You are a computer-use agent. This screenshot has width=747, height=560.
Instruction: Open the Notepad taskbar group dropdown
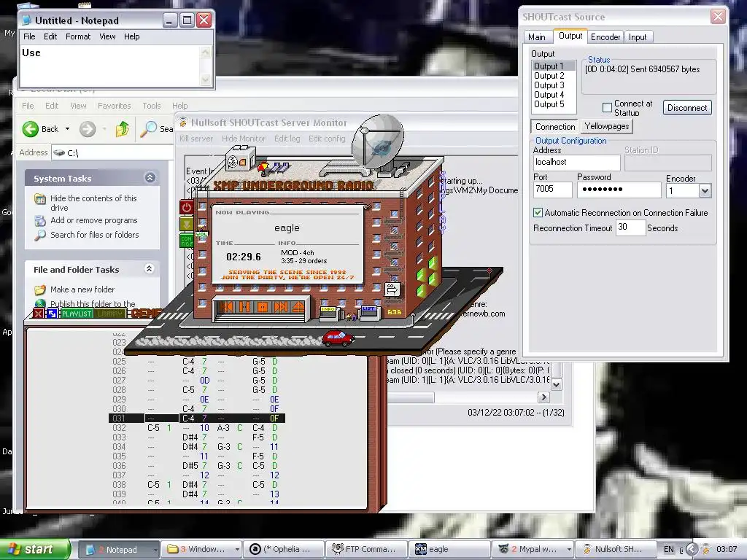click(155, 550)
